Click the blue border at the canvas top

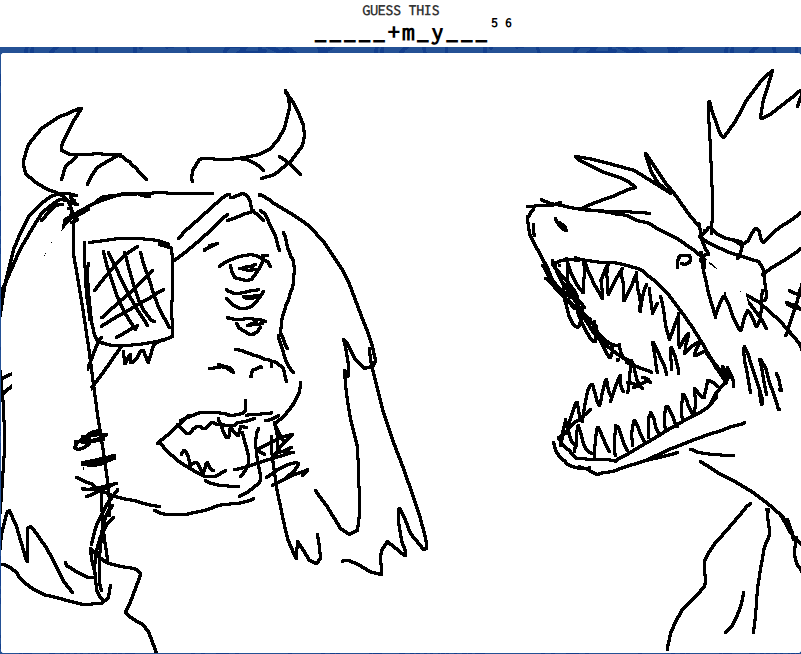(x=400, y=50)
